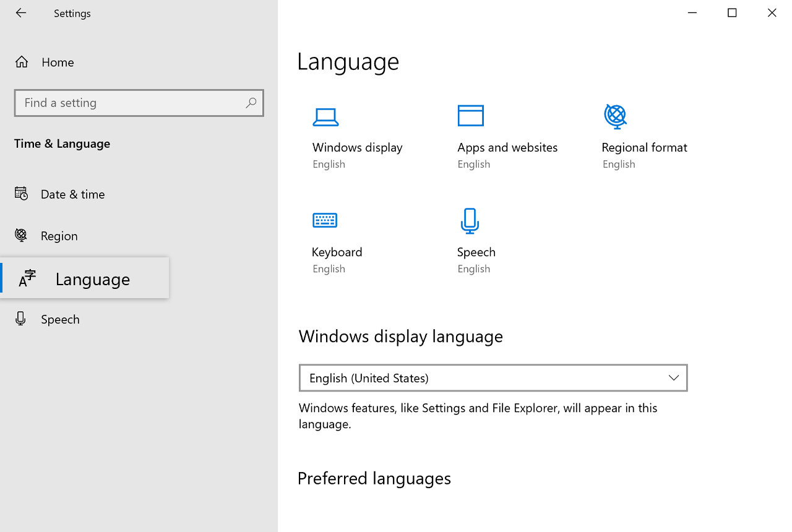Viewport: 792px width, 532px height.
Task: Click the Regional format label
Action: [x=644, y=147]
